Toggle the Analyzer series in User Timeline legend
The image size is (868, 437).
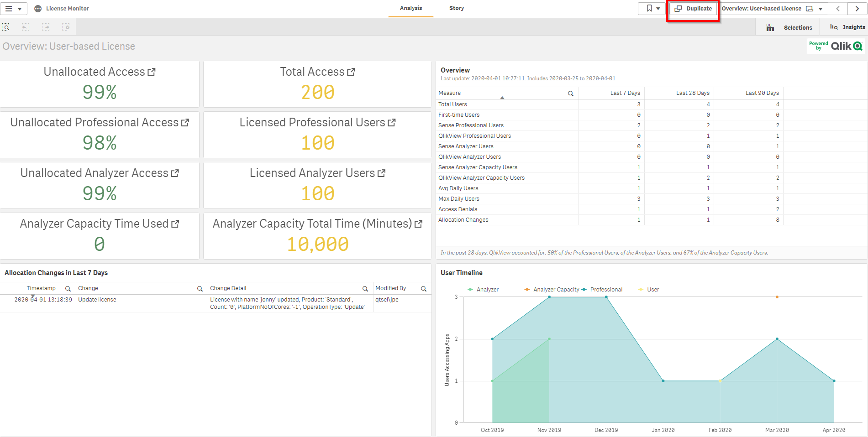pos(483,289)
